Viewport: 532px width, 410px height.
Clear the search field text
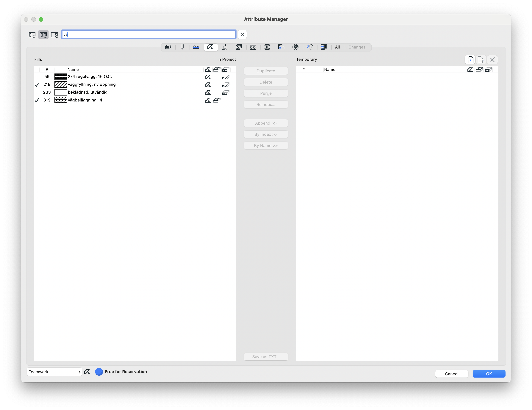click(242, 35)
